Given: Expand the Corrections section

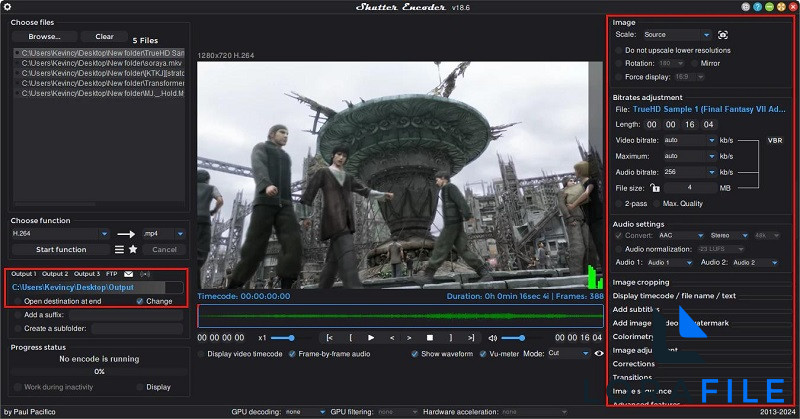Looking at the screenshot, I should coord(633,364).
